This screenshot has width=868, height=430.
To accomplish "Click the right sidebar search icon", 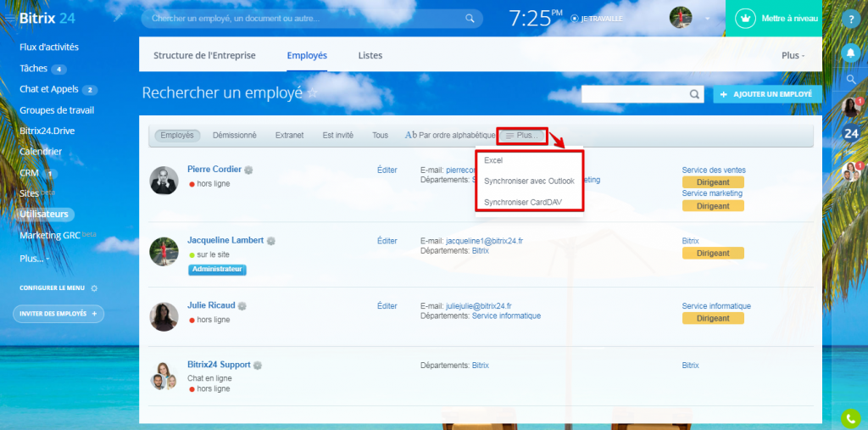I will point(851,80).
